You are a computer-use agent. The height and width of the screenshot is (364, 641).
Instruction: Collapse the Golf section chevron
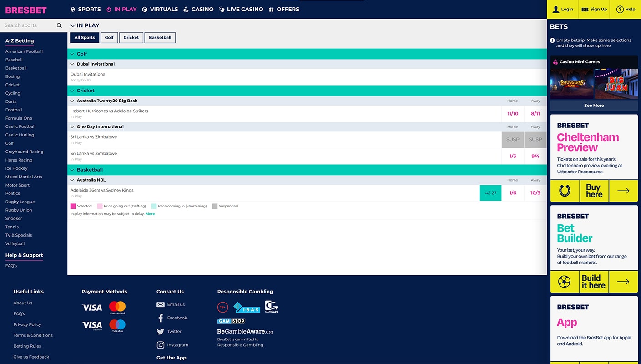(x=72, y=54)
